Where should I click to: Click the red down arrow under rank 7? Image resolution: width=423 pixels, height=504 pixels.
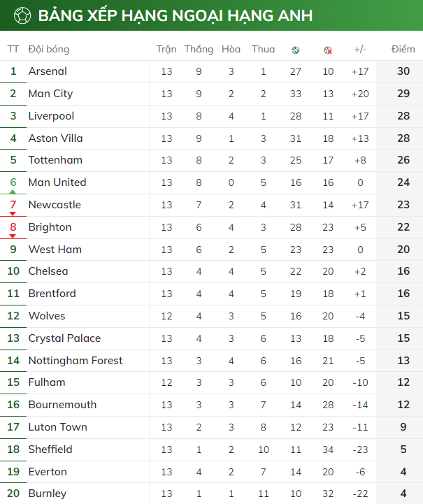coord(13,213)
